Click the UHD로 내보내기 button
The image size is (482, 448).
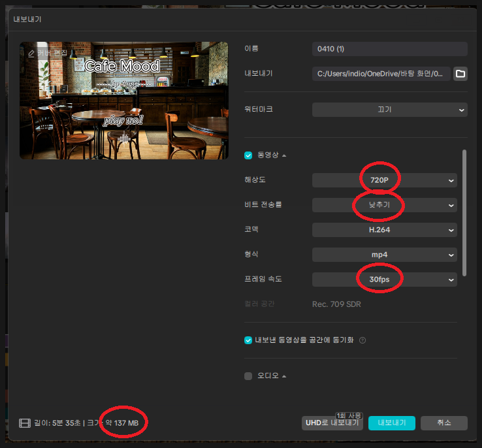pos(332,423)
